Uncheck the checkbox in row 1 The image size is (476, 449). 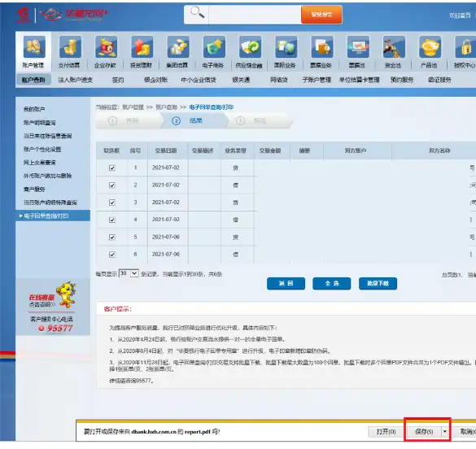[112, 168]
